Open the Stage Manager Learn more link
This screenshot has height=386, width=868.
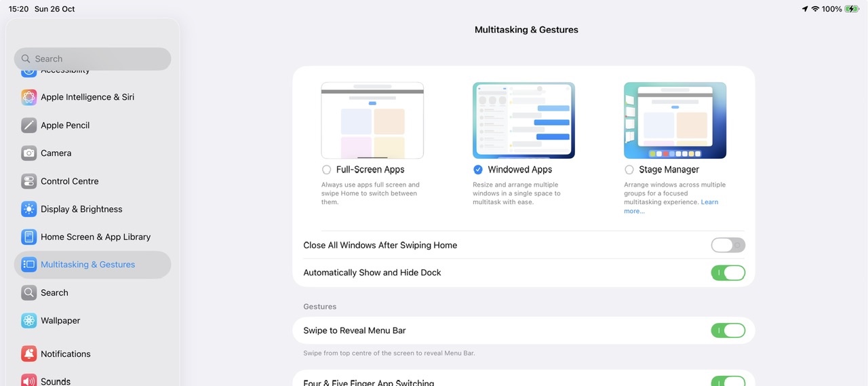(709, 202)
